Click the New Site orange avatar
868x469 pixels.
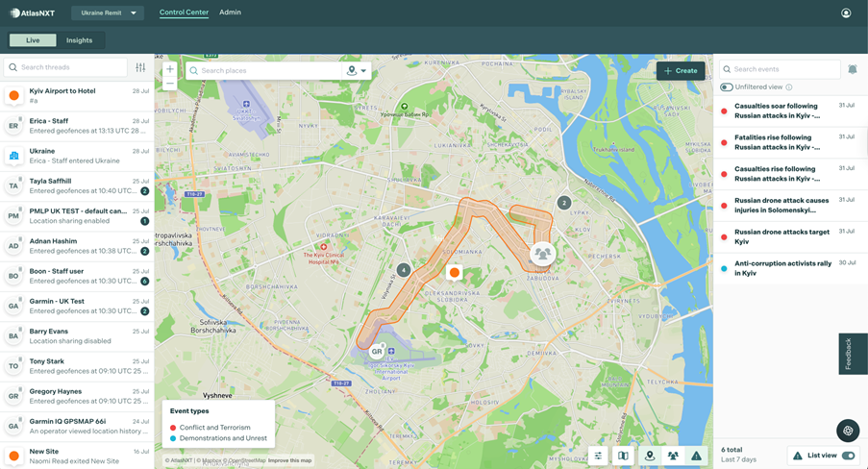13,456
